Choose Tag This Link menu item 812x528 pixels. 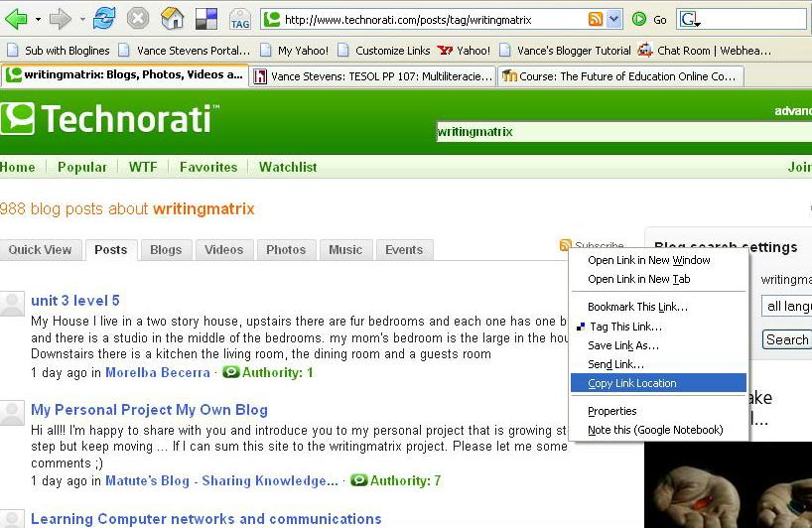click(x=658, y=327)
